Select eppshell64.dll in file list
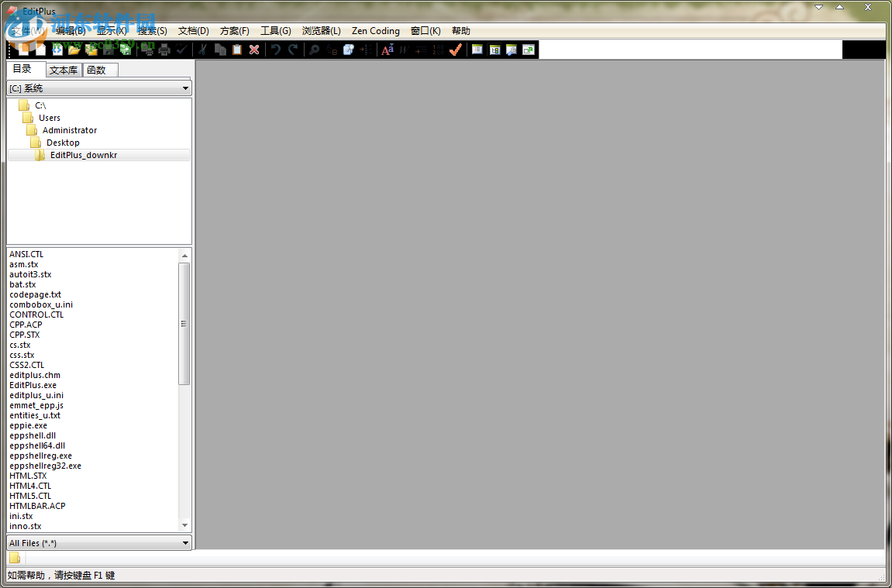892x588 pixels. click(37, 445)
